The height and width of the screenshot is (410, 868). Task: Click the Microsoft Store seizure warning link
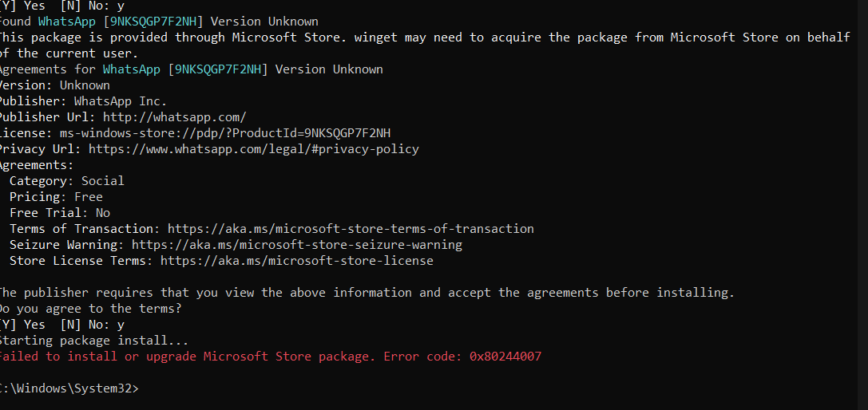296,245
